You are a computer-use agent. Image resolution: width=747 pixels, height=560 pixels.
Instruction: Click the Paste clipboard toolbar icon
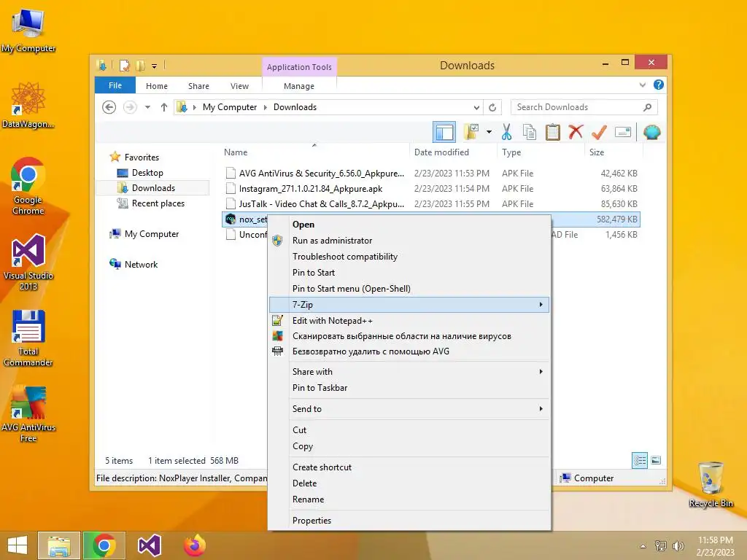pyautogui.click(x=553, y=132)
